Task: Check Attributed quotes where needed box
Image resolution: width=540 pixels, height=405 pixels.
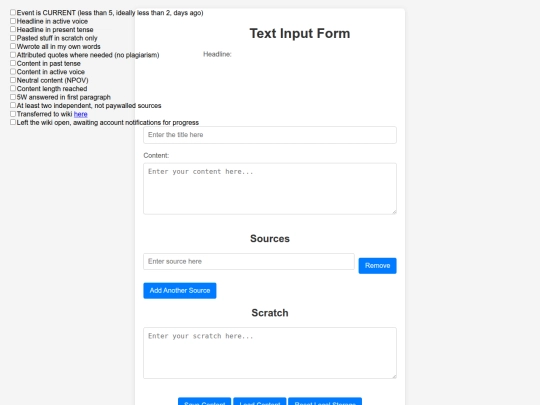Action: coord(13,55)
